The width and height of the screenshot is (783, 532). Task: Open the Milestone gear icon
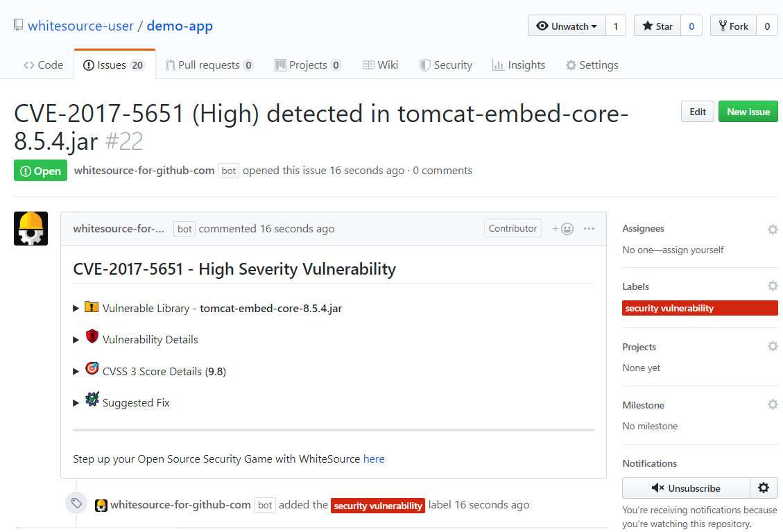[773, 404]
